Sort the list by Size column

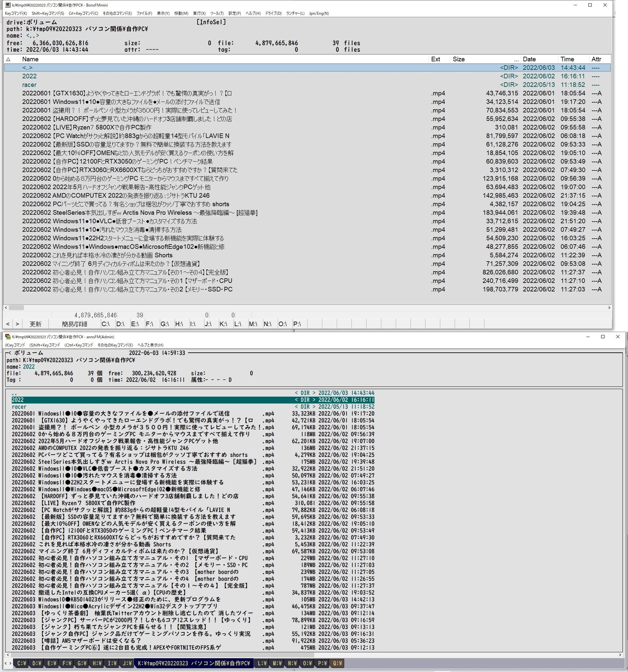pyautogui.click(x=458, y=59)
